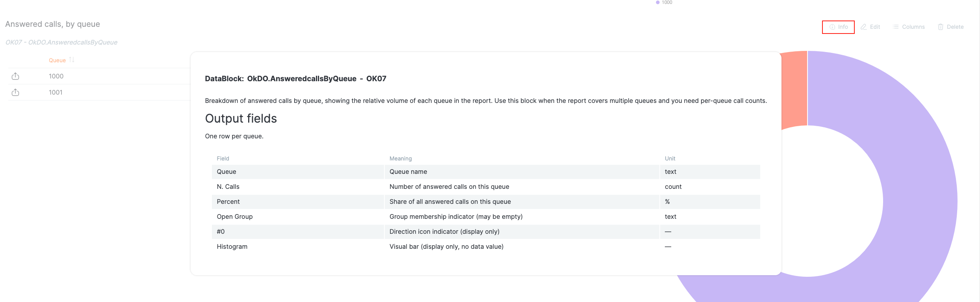Viewport: 980px width, 302px height.
Task: Click the purple 1000 legend dot
Action: coord(658,2)
